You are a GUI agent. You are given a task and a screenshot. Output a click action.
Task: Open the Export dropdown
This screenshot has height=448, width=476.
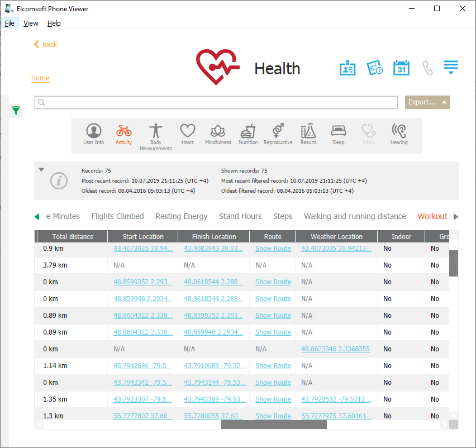(x=427, y=102)
